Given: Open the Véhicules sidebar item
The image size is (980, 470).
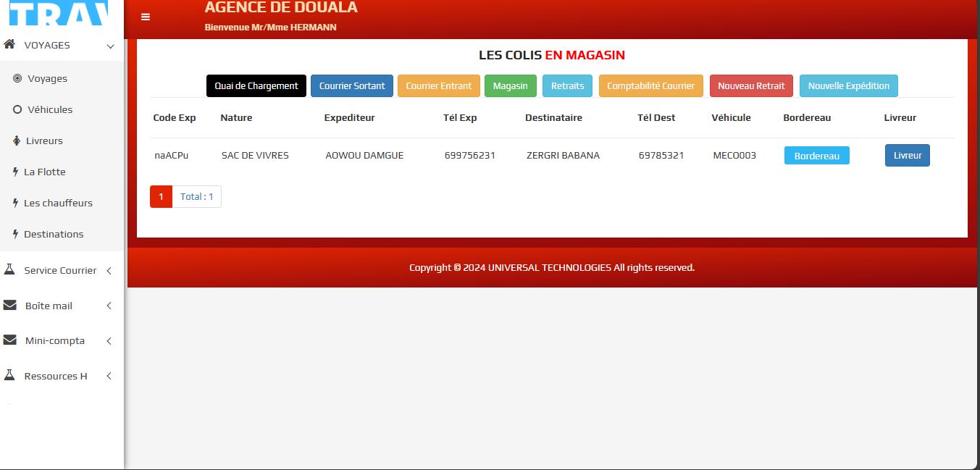Looking at the screenshot, I should (x=50, y=109).
